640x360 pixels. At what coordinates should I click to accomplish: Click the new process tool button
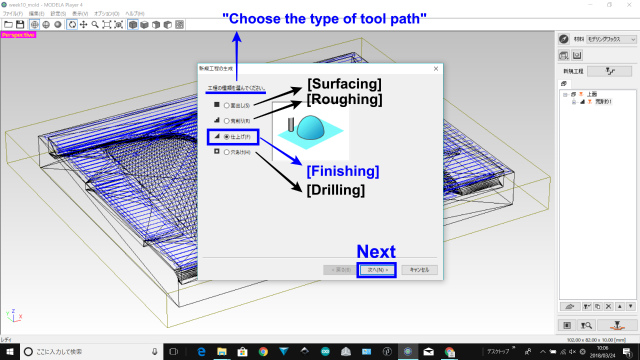pos(610,71)
